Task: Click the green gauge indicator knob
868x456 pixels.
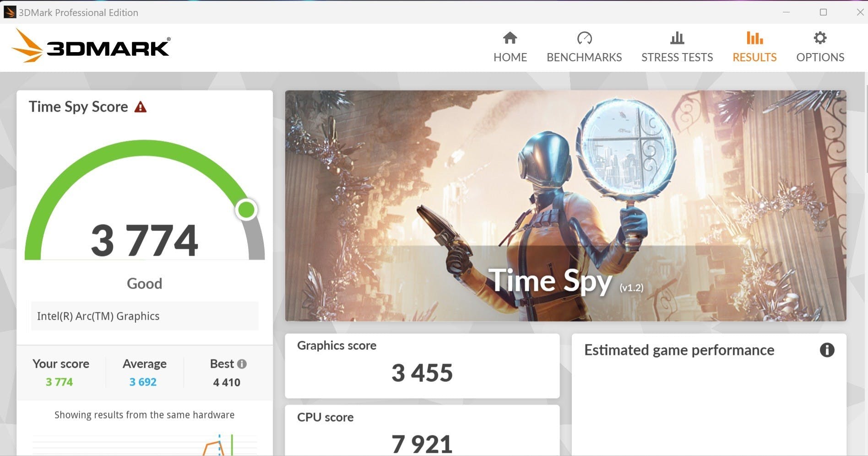Action: click(x=247, y=209)
